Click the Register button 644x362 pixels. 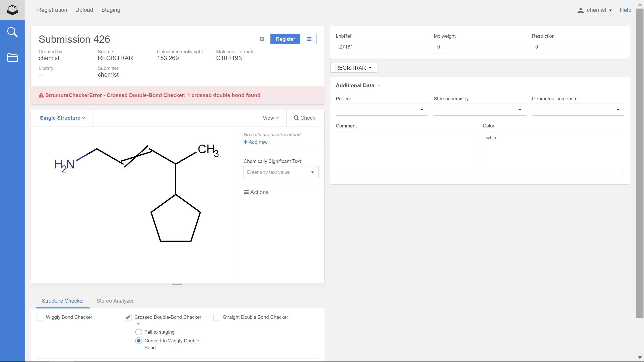(x=285, y=39)
